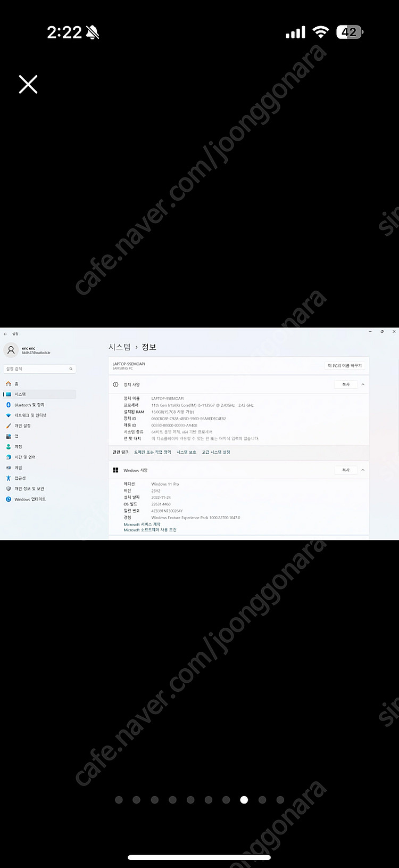399x868 pixels.
Task: Copy Windows specs with 복사 button
Action: click(x=346, y=470)
